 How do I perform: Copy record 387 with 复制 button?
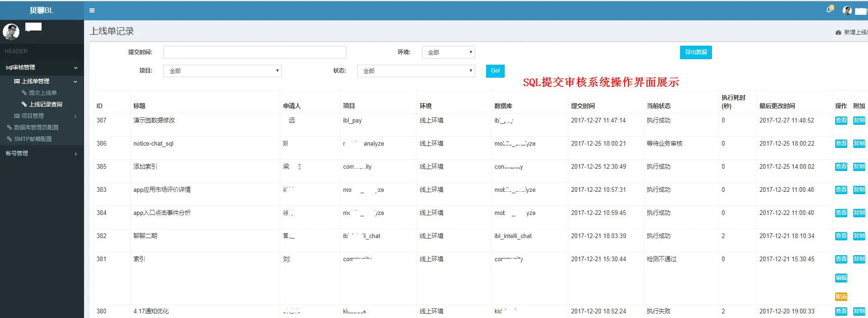point(859,120)
